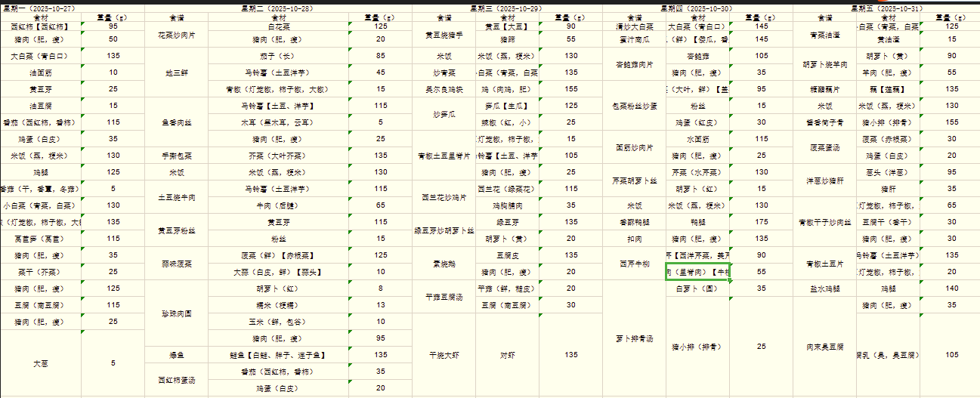Select the 蜜汁南瓜 recipe cell
Screen dimensions: 980x398
[633, 39]
